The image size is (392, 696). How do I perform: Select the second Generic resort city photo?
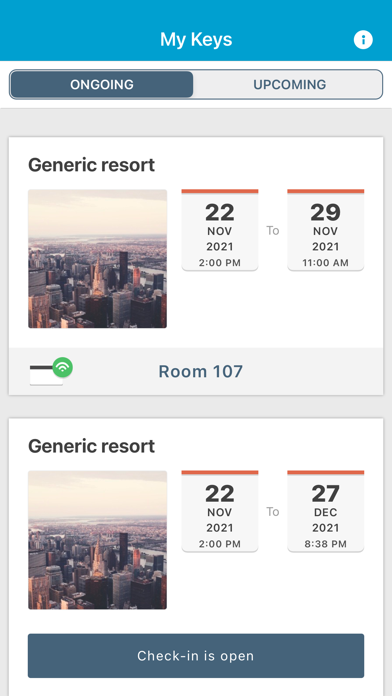coord(97,540)
